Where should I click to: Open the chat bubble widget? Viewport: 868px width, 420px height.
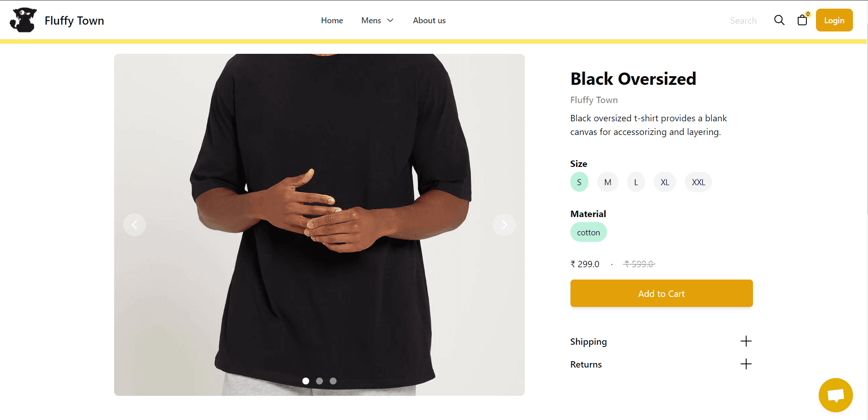[836, 395]
